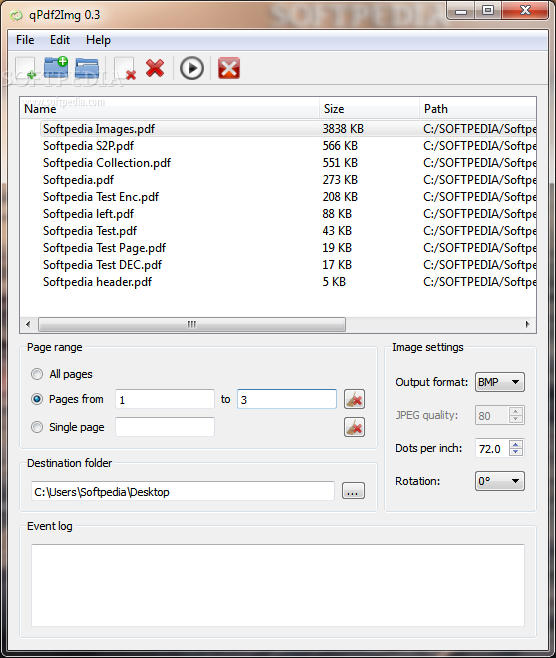Select the All pages radio button
This screenshot has height=658, width=556.
pos(37,374)
